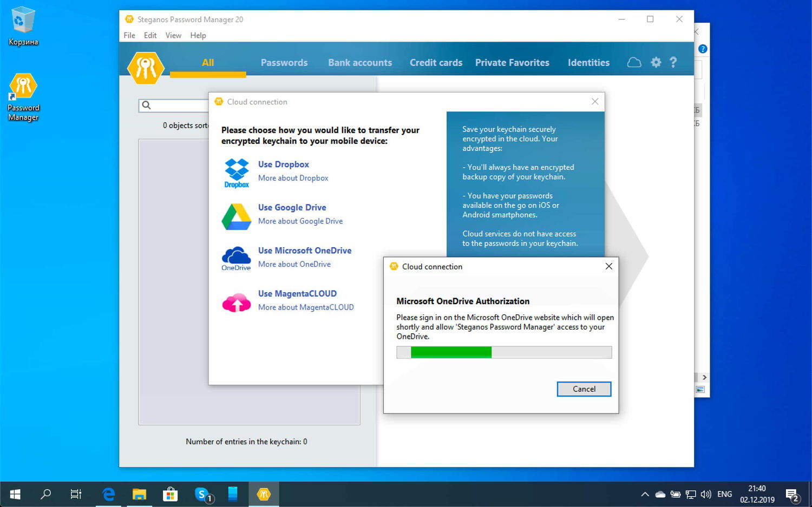Viewport: 812px width, 507px height.
Task: Click the Google Drive logo icon
Action: point(237,216)
